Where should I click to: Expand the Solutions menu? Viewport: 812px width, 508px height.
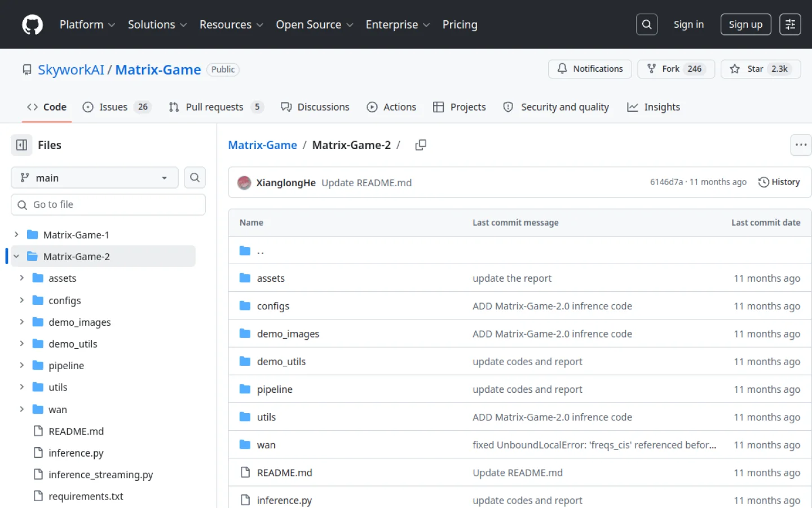(x=157, y=25)
